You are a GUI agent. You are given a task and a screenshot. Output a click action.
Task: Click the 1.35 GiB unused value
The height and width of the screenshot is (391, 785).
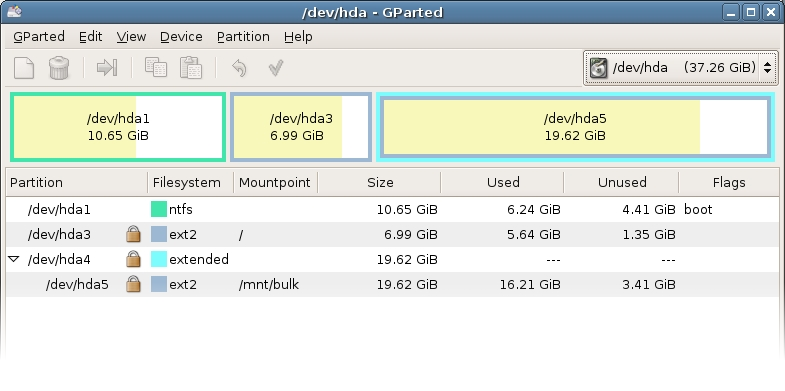pos(649,234)
